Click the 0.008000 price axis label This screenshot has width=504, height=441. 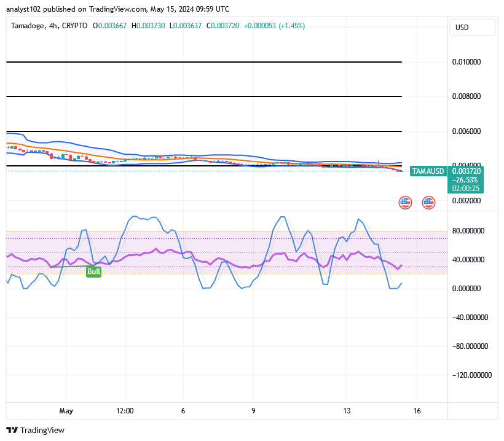point(467,96)
